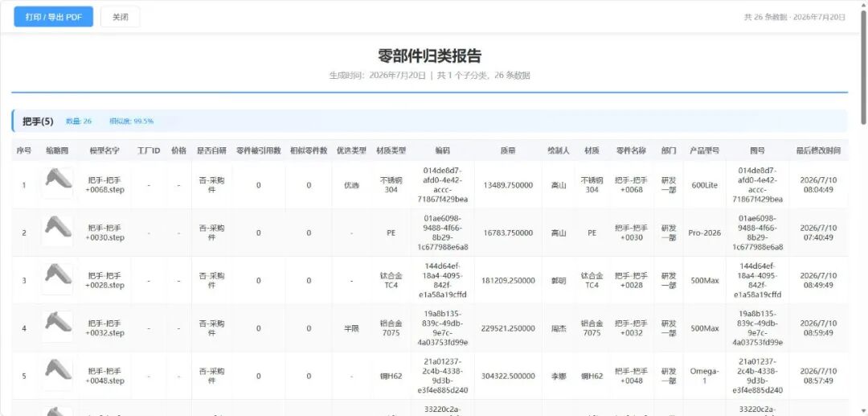Click the 零件名称 column header
Image resolution: width=868 pixels, height=416 pixels.
[x=631, y=150]
